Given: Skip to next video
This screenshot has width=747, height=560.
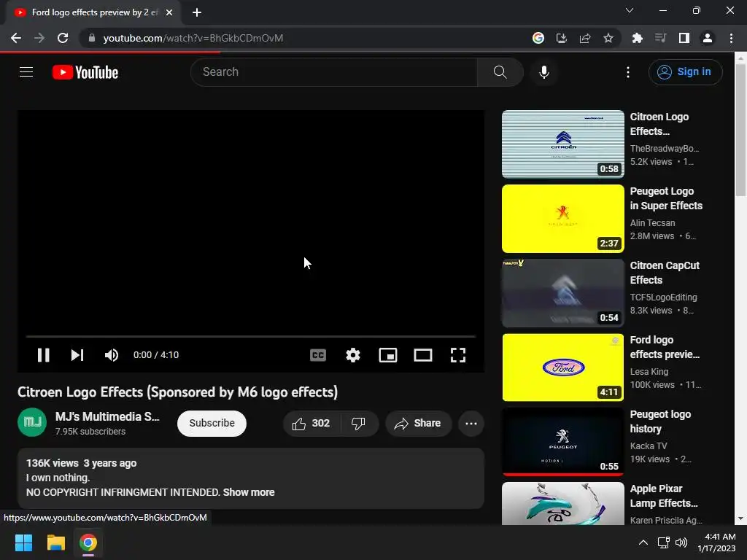Looking at the screenshot, I should pyautogui.click(x=77, y=355).
